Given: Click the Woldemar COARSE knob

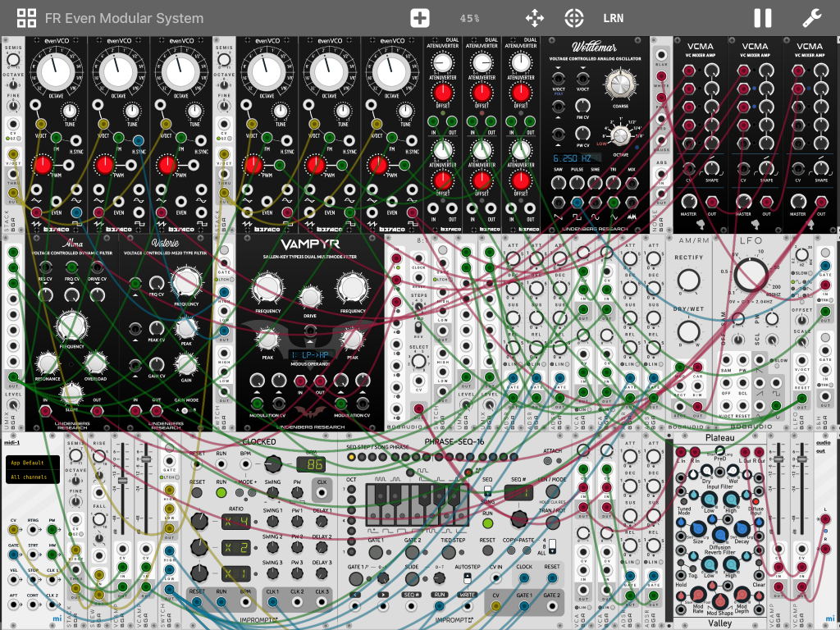Looking at the screenshot, I should 620,84.
